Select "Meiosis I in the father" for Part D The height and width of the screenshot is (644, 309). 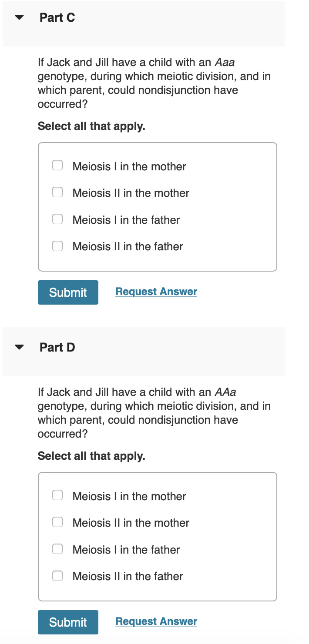(57, 549)
